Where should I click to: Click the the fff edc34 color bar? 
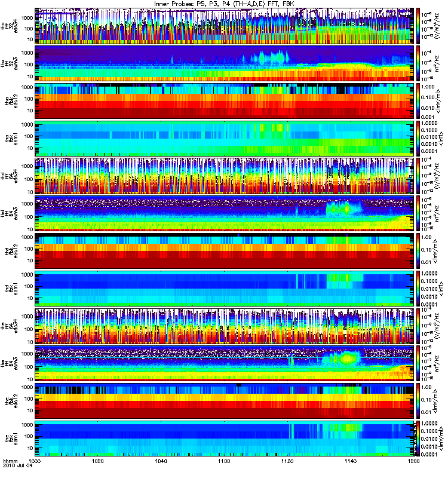[418, 326]
